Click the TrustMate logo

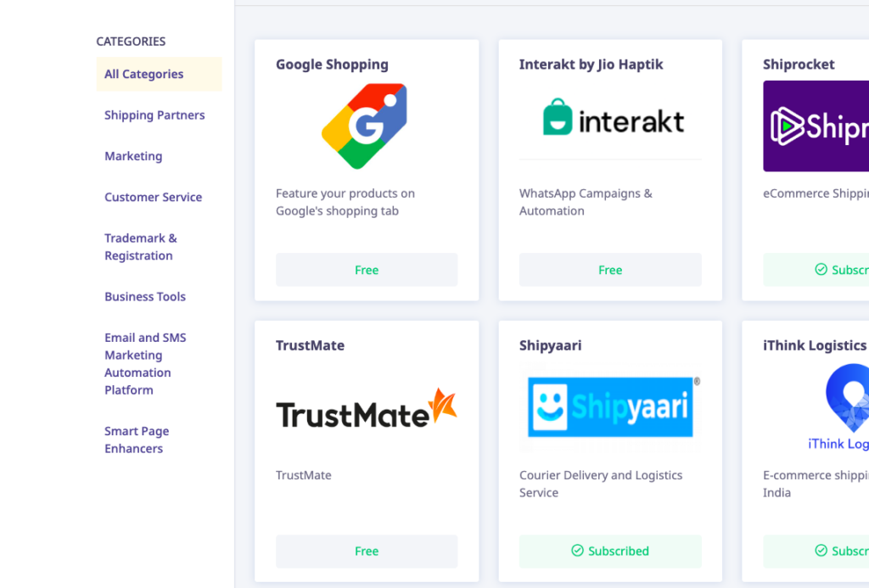(366, 409)
